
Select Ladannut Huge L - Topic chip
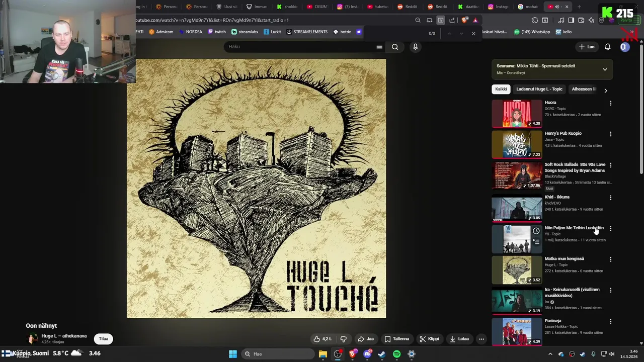click(539, 89)
